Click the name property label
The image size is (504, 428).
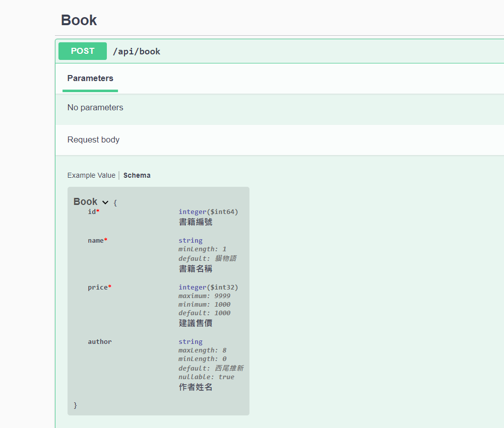coord(96,241)
